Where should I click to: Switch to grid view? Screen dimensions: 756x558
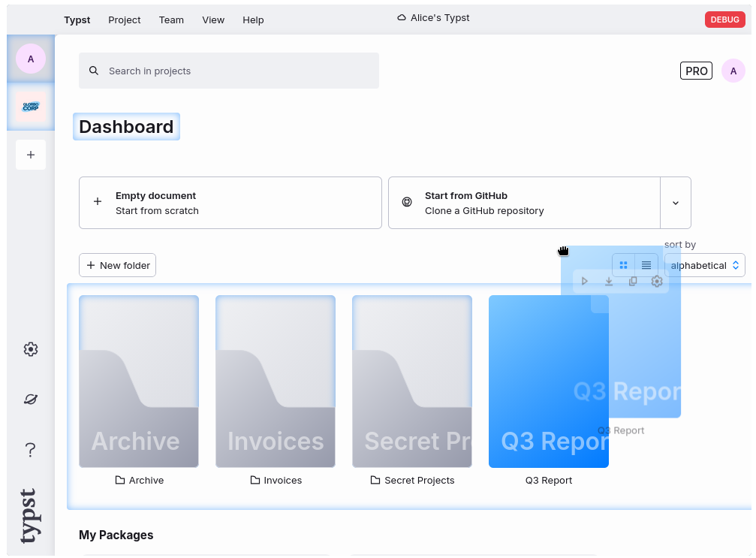pos(623,265)
